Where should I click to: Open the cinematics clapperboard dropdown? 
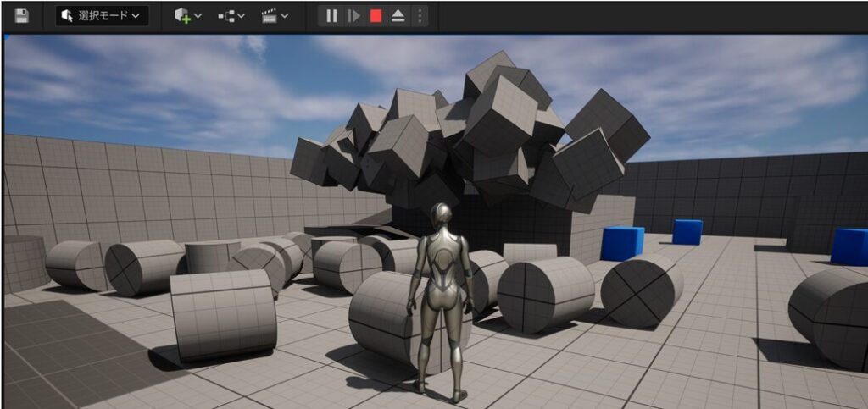pos(275,16)
